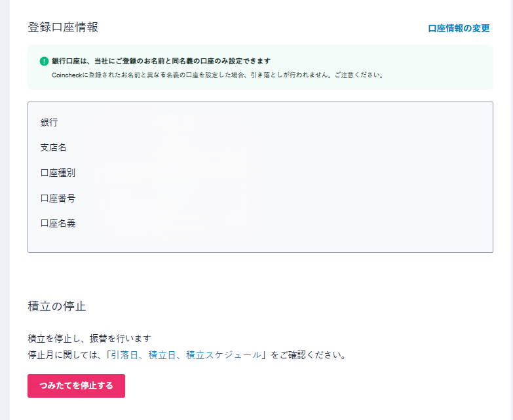
Task: Click the green exclamation notice icon
Action: [44, 61]
